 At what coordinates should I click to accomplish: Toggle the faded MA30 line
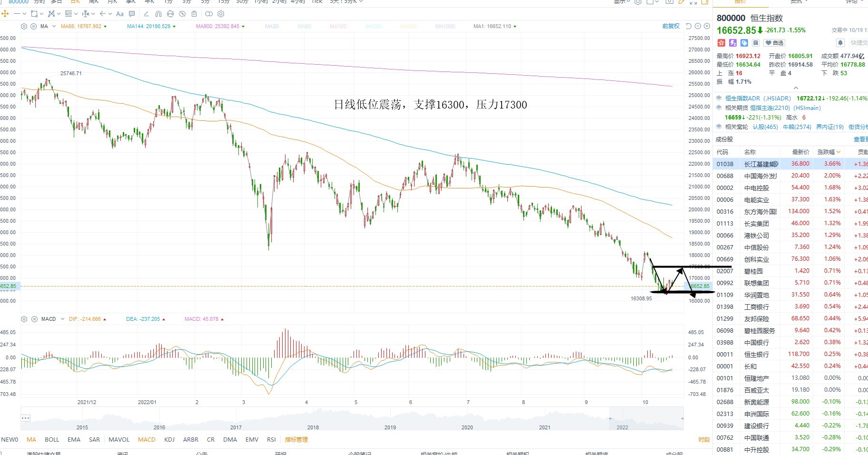click(x=272, y=26)
